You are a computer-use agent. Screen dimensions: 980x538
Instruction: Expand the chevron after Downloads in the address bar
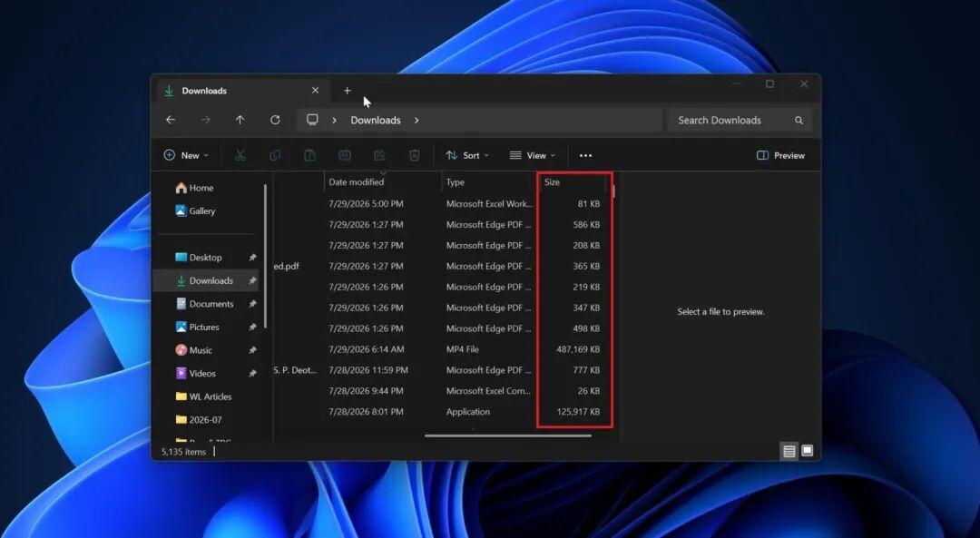(x=416, y=120)
